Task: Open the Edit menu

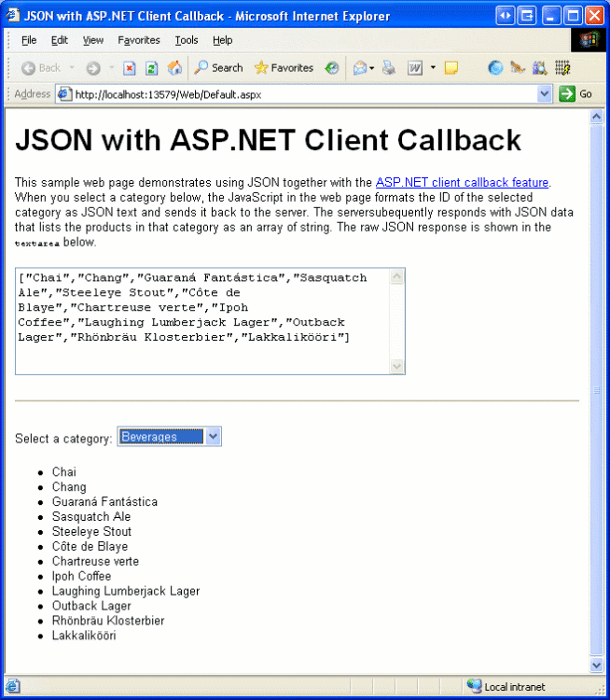Action: pos(60,40)
